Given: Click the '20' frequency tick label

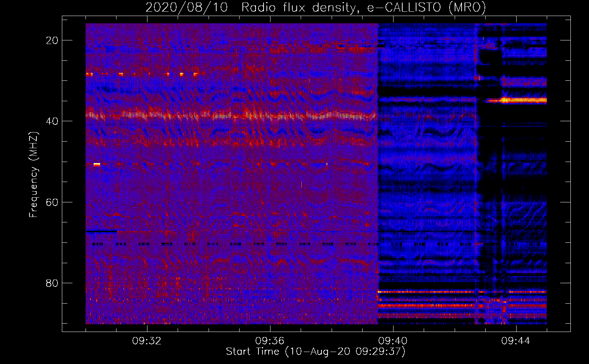Looking at the screenshot, I should [x=52, y=40].
